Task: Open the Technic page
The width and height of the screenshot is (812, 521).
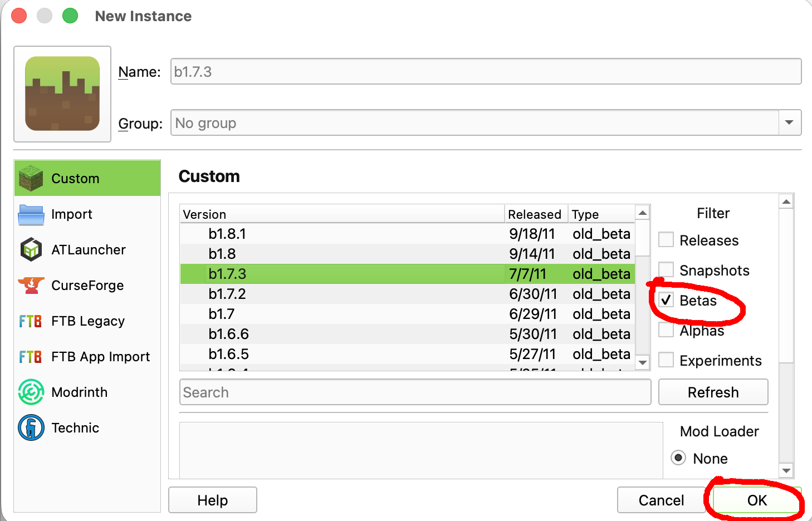Action: [87, 428]
